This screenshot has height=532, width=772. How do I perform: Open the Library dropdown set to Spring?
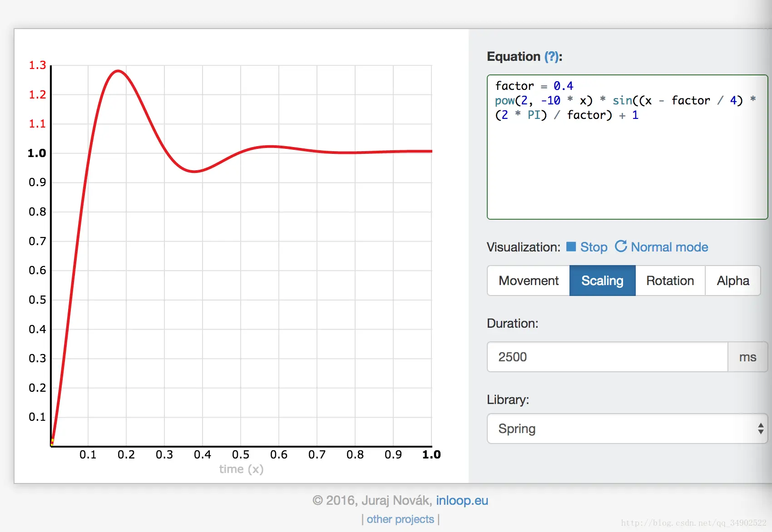[627, 429]
